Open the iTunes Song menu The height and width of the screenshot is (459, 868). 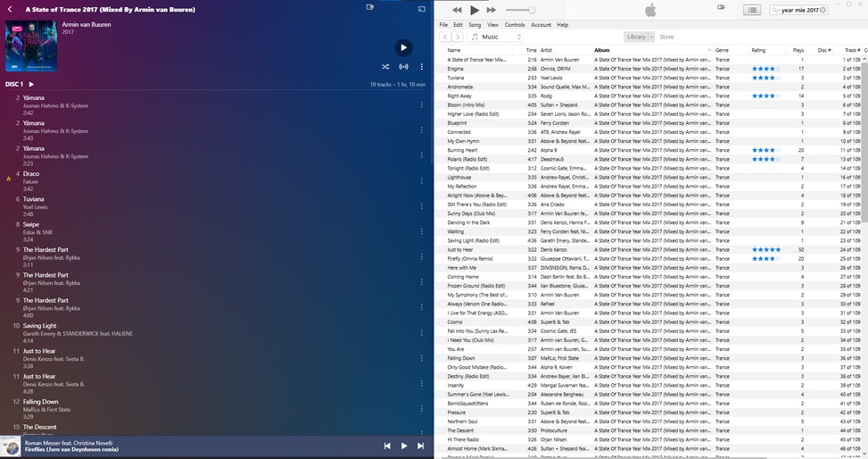pyautogui.click(x=475, y=25)
